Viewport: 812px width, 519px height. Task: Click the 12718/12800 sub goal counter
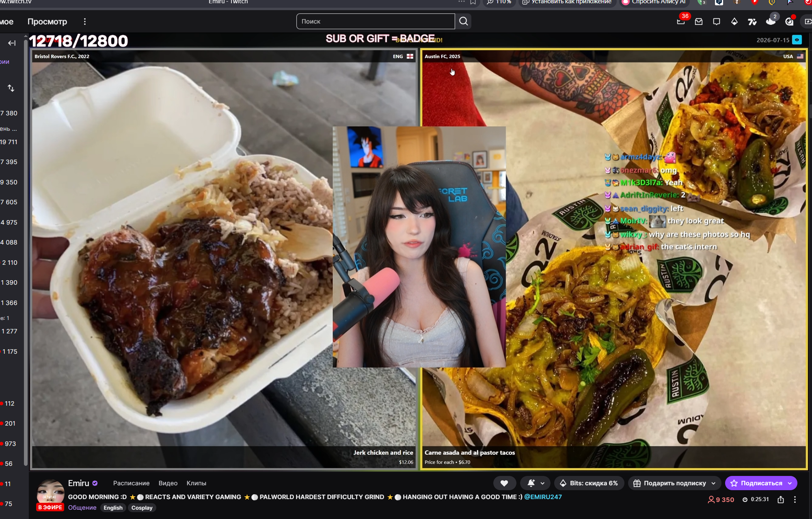(x=79, y=41)
